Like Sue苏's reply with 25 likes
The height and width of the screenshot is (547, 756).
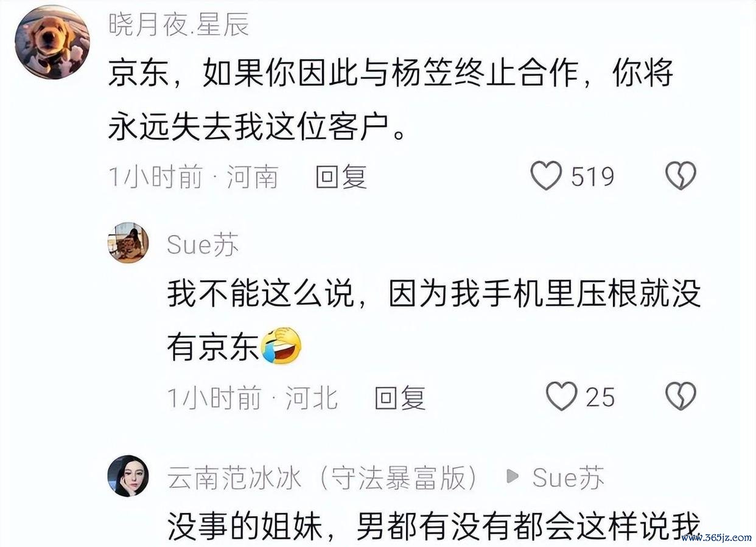coord(561,397)
